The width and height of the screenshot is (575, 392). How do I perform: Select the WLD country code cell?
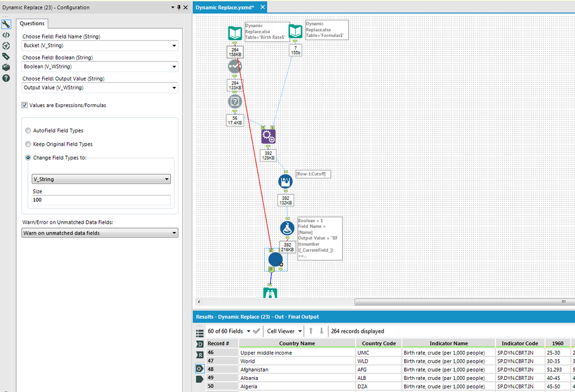(x=379, y=361)
